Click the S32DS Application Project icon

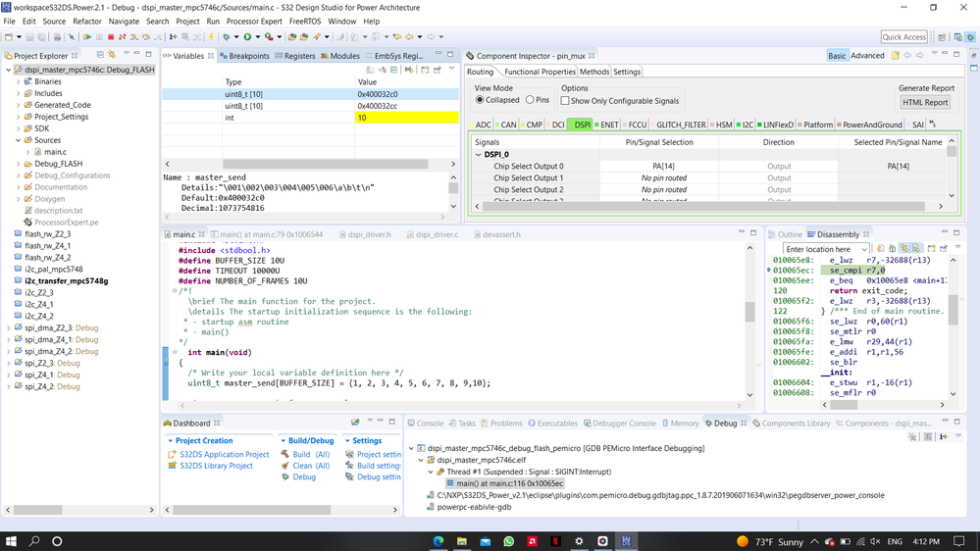click(171, 454)
